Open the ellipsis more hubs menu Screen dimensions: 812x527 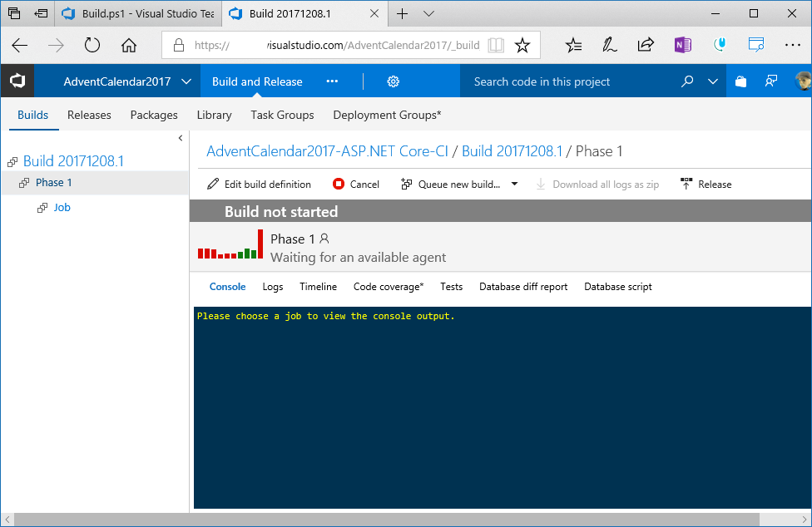coord(332,81)
